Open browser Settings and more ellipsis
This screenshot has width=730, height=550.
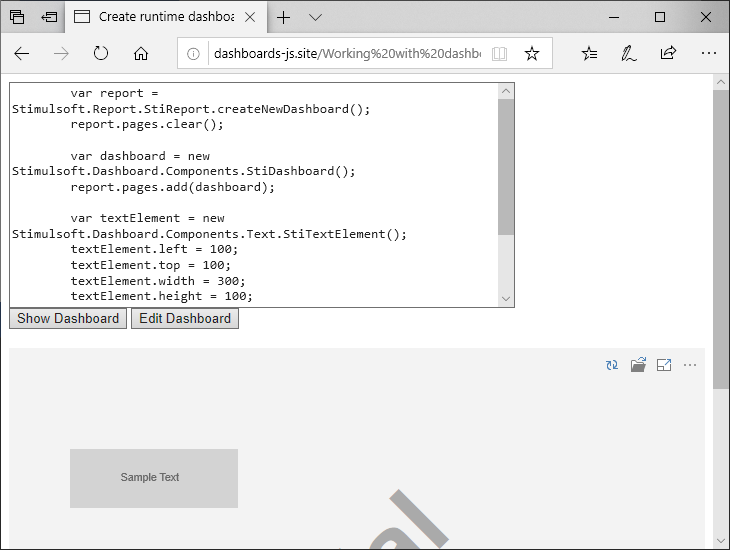pyautogui.click(x=709, y=54)
